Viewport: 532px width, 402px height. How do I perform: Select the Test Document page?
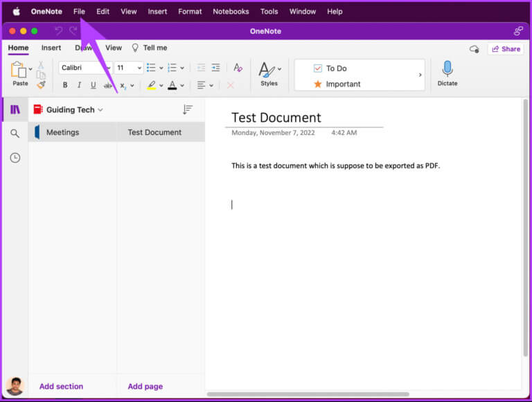(161, 132)
